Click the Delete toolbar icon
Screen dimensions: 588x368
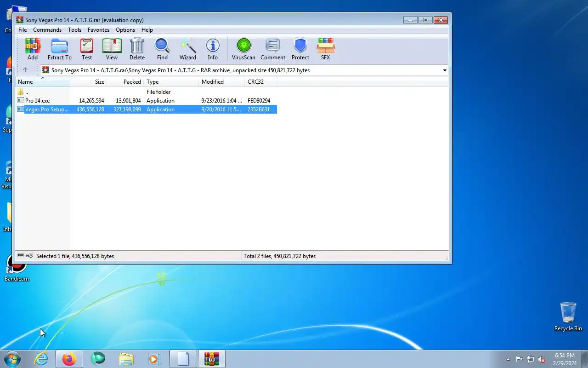click(137, 49)
